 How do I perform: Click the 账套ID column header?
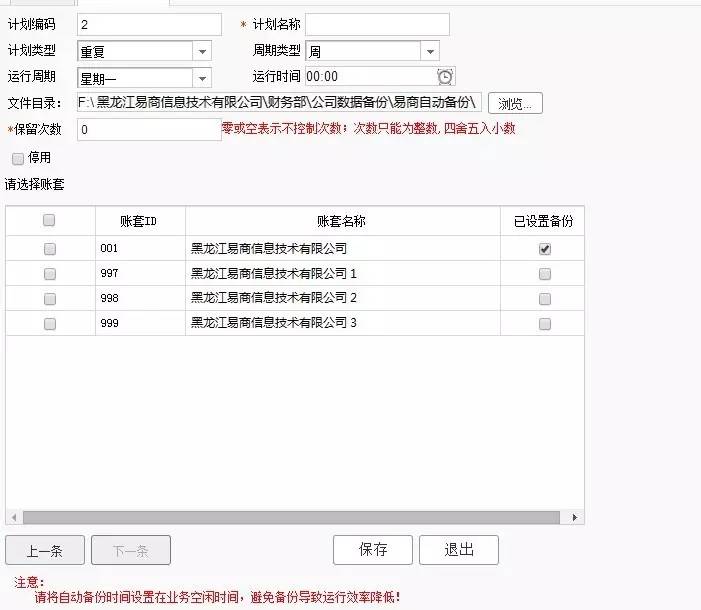tap(140, 221)
